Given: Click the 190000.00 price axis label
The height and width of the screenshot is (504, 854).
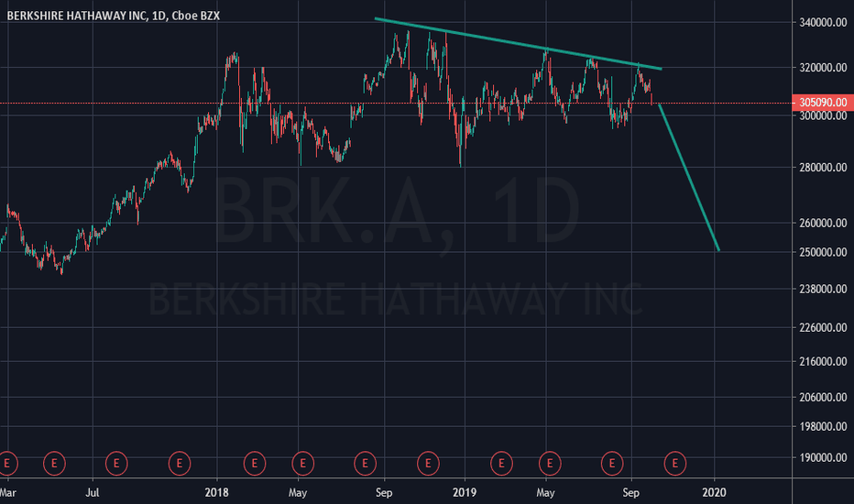Looking at the screenshot, I should click(823, 457).
